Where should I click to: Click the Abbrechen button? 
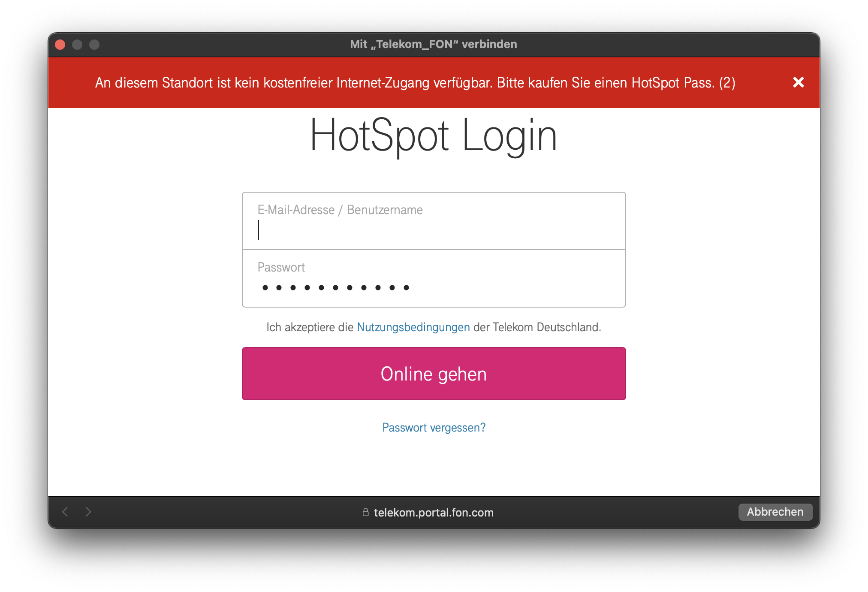click(775, 512)
